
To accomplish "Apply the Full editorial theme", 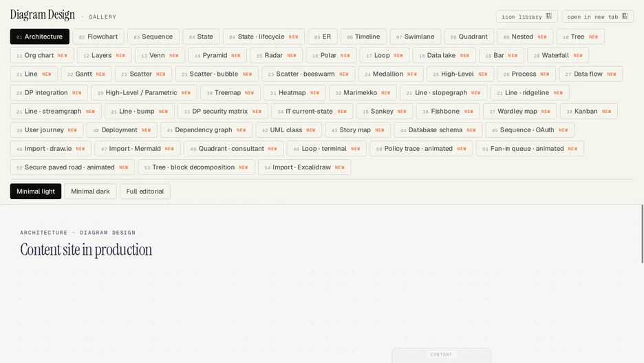I will click(145, 191).
